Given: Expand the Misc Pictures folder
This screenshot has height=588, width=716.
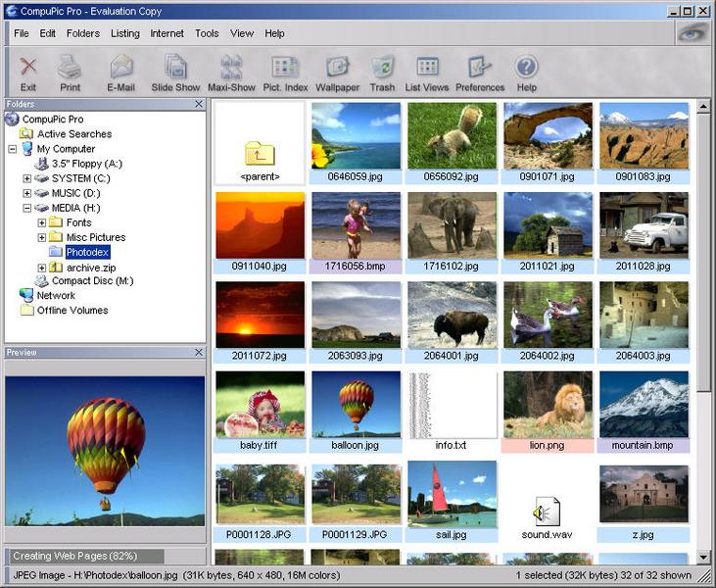Looking at the screenshot, I should 41,237.
